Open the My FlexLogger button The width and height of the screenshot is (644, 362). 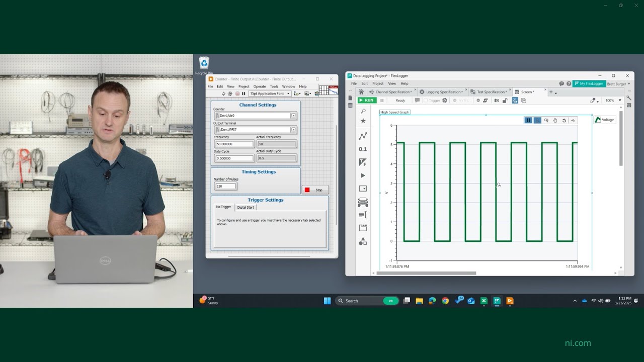click(589, 83)
